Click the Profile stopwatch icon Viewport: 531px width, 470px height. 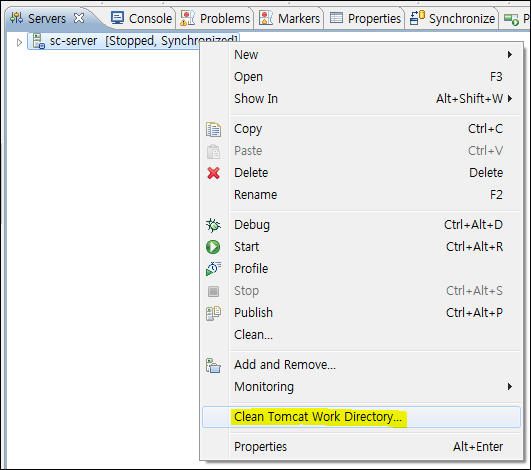pos(213,269)
